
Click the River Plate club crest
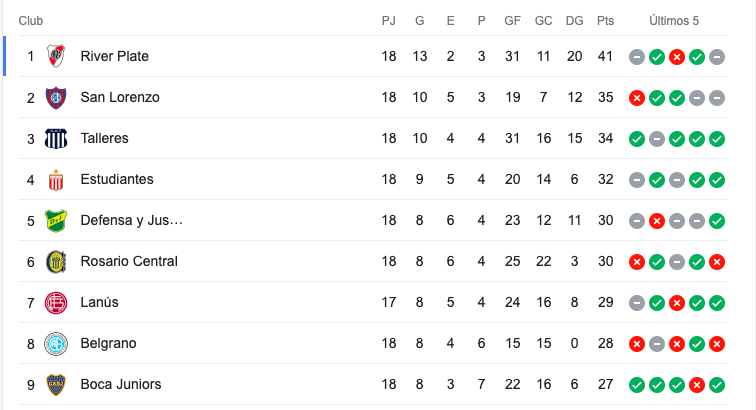56,56
